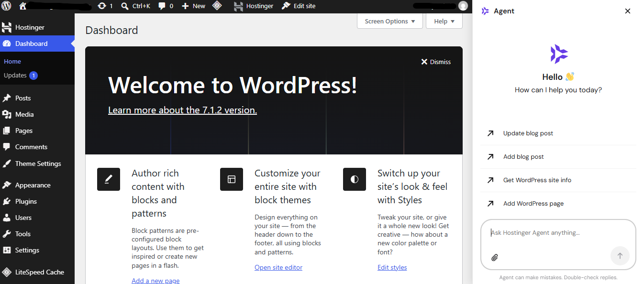Click the Add a new page link
Screen dimensions: 644x284
[x=155, y=281]
